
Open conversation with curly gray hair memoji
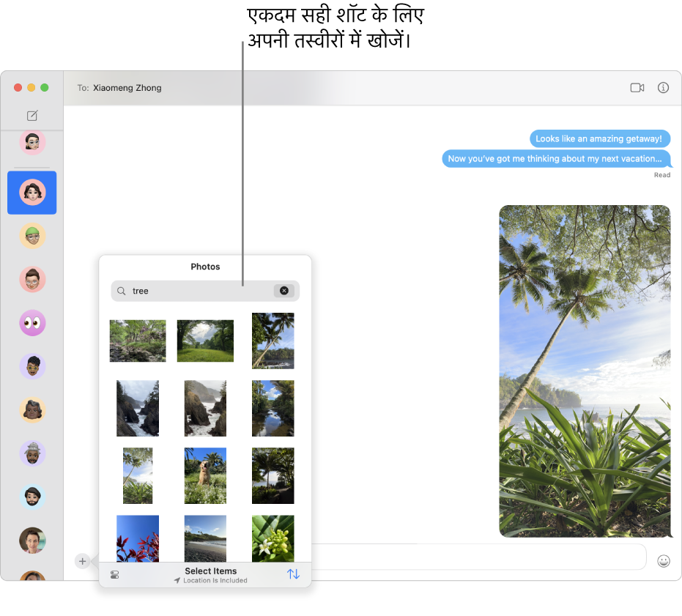click(x=32, y=409)
